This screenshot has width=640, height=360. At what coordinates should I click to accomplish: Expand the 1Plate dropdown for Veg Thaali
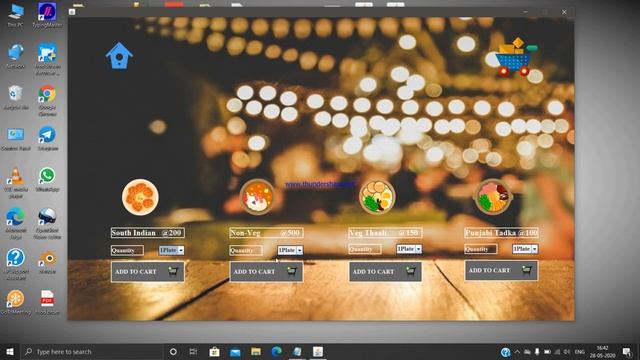tap(418, 249)
